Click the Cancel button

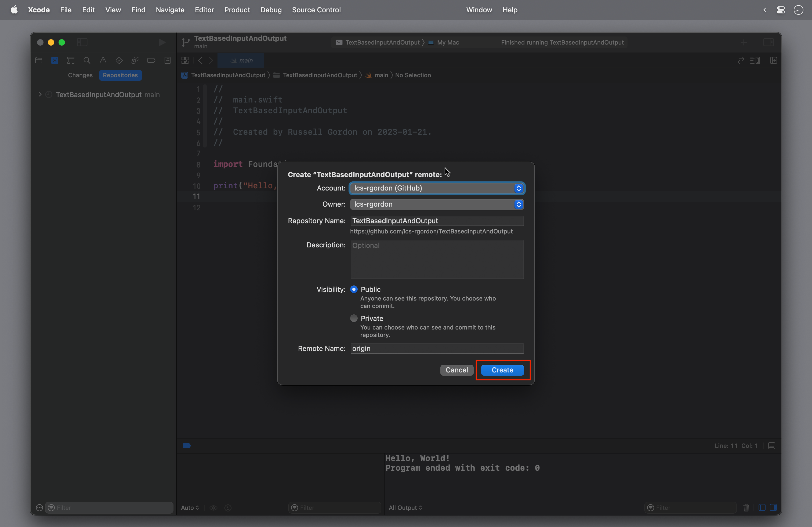(456, 370)
